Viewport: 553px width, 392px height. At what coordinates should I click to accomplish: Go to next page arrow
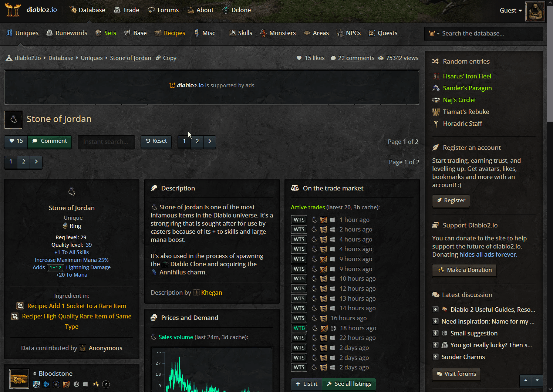(210, 141)
